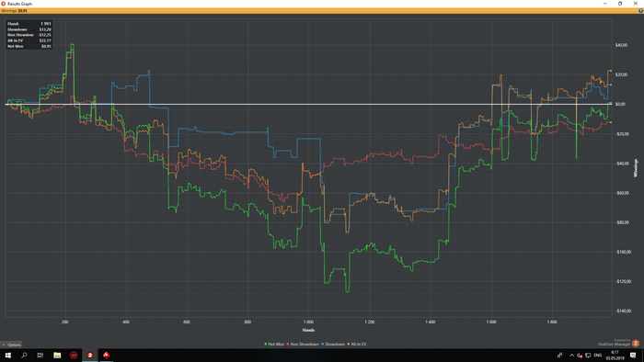Screen dimensions: 644x362
Task: Switch ENG input language indicator
Action: coord(598,355)
